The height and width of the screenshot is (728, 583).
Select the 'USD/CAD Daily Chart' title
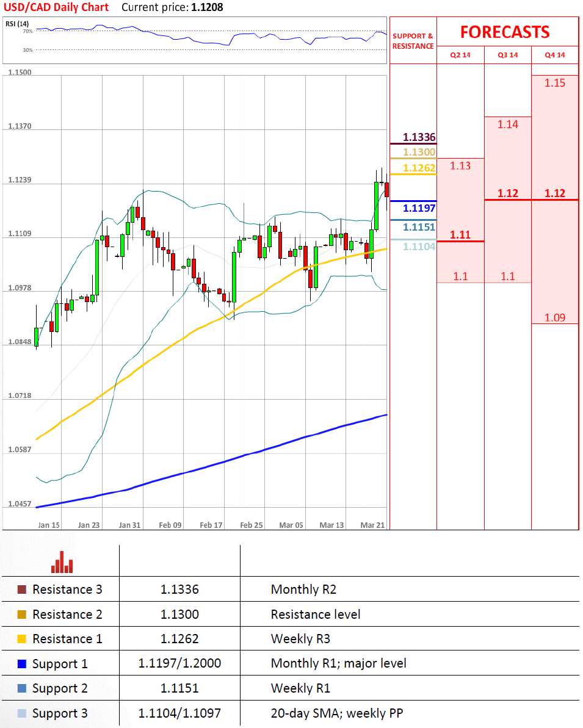56,7
